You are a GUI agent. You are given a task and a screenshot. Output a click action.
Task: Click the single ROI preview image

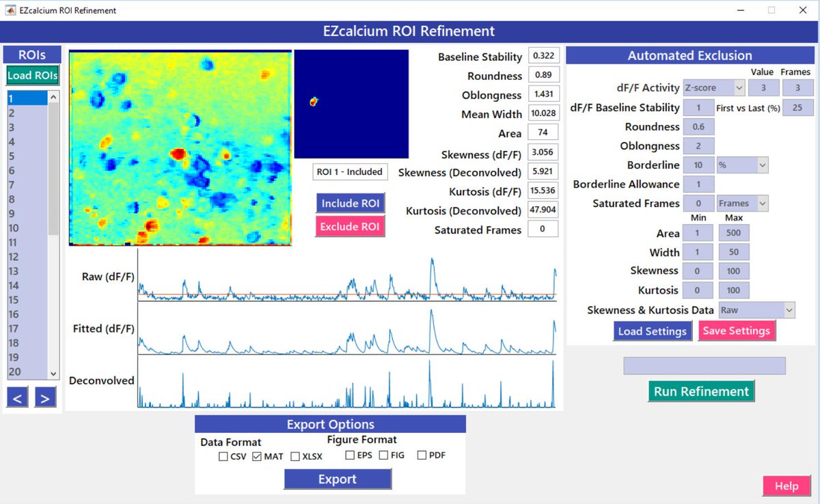pos(351,104)
